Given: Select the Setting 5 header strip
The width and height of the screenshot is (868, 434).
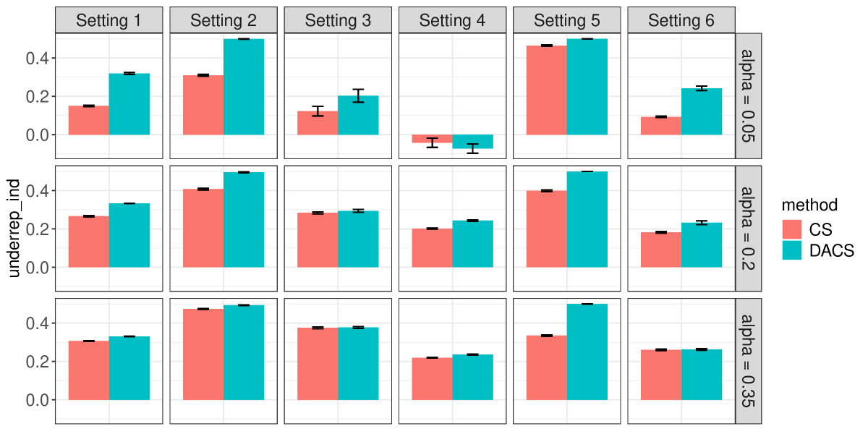Looking at the screenshot, I should (566, 21).
